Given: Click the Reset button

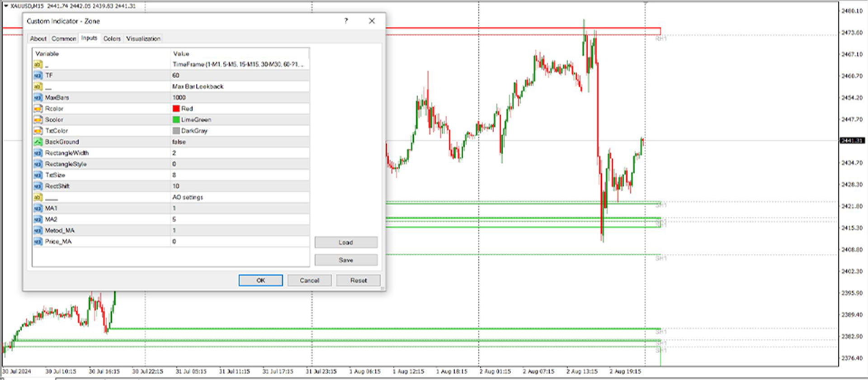Looking at the screenshot, I should coord(359,280).
